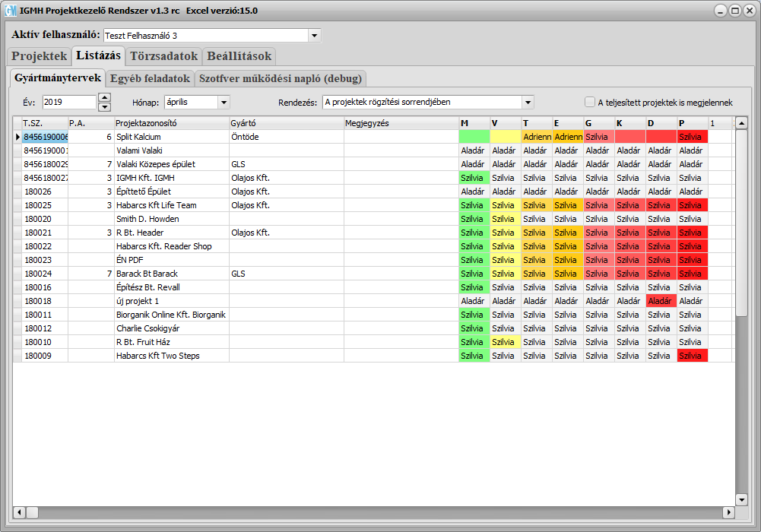Select the Valami Valaki project row
Screen dimensions: 761x532
pos(172,150)
